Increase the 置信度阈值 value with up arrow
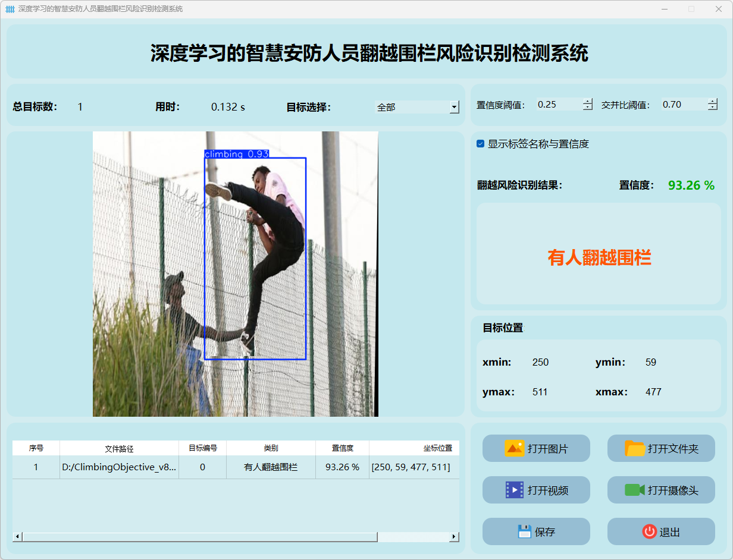733x560 pixels. [588, 101]
